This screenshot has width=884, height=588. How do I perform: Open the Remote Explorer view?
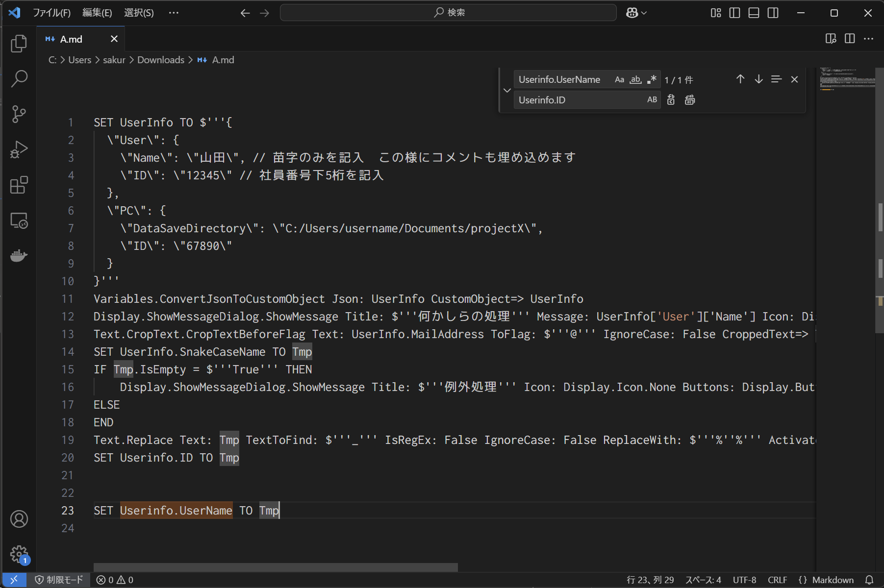(19, 220)
